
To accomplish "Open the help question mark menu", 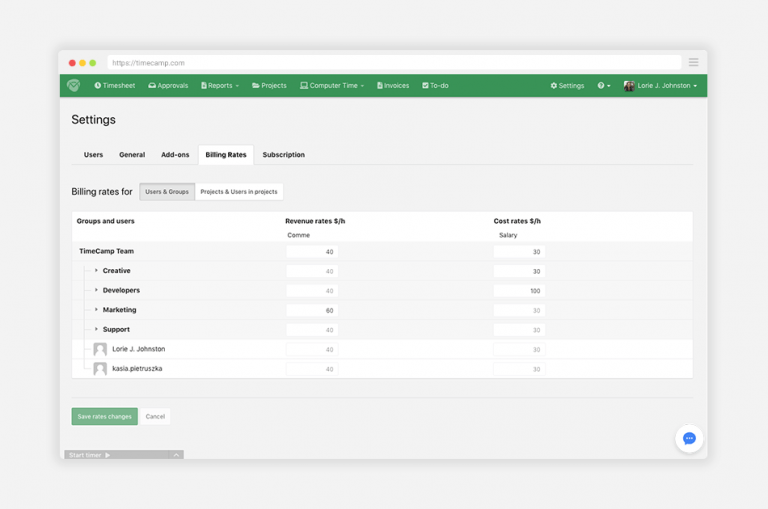I will click(x=603, y=86).
